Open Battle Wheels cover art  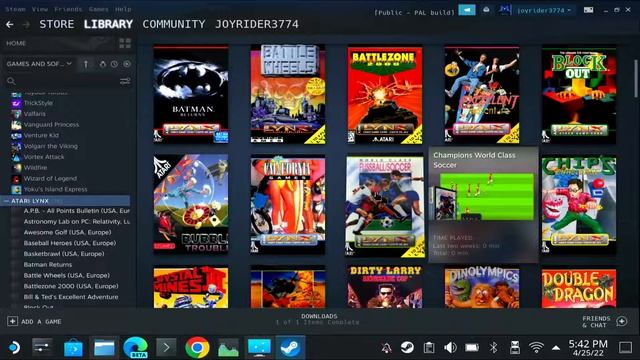tap(288, 94)
